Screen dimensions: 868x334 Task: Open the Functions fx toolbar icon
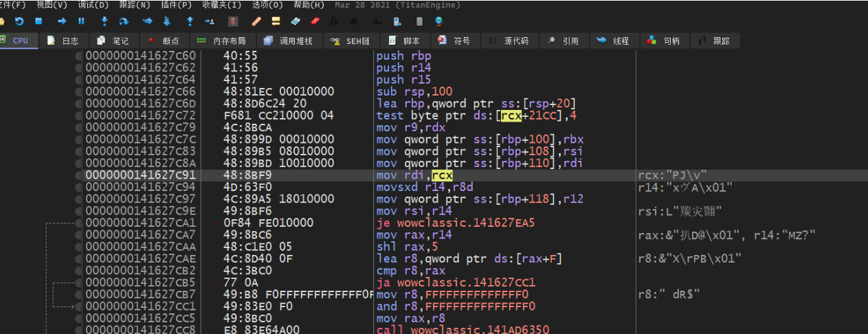coord(335,21)
